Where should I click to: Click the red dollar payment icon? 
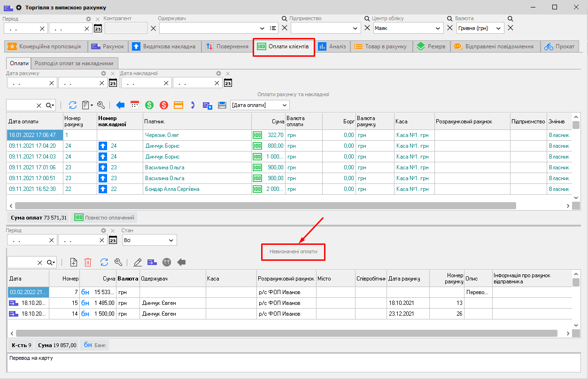(x=164, y=105)
